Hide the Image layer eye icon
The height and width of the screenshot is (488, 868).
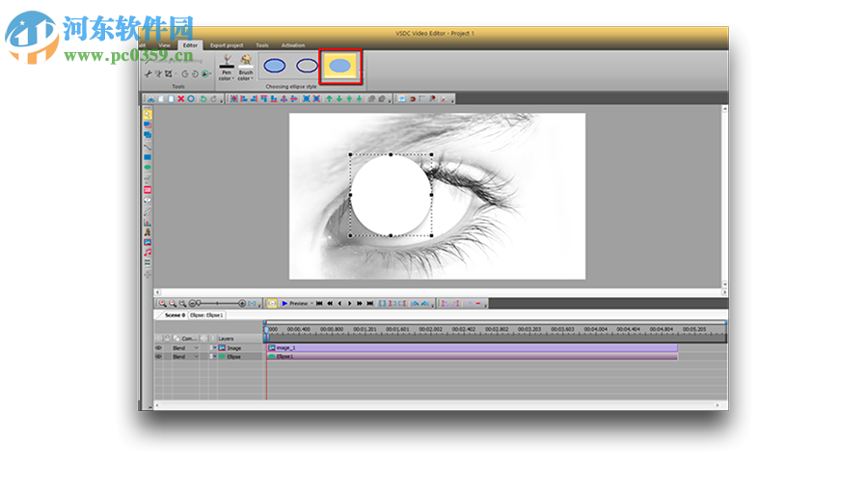click(x=158, y=348)
